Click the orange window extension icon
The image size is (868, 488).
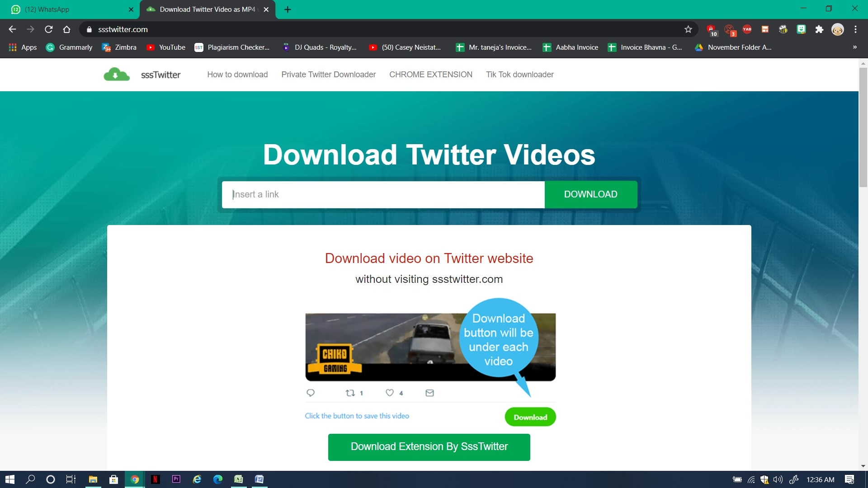click(765, 29)
